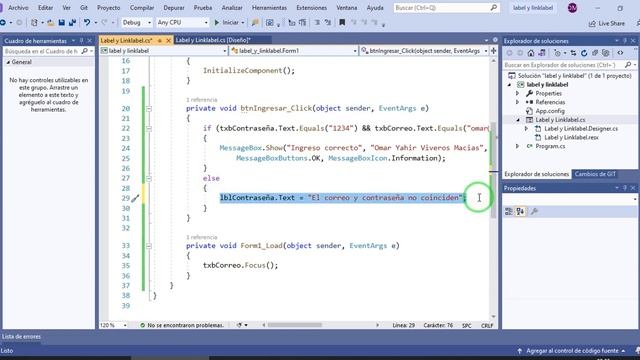
Task: Click the Navigate backward icon in toolbar
Action: point(3,22)
